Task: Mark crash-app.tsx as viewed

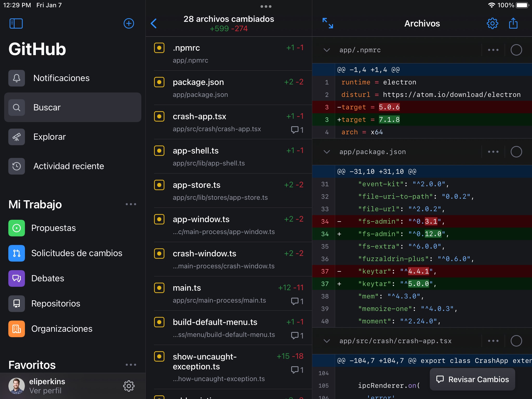Action: pos(516,341)
